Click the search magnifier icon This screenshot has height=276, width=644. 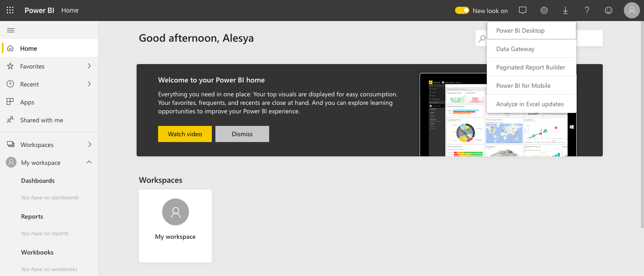(481, 39)
